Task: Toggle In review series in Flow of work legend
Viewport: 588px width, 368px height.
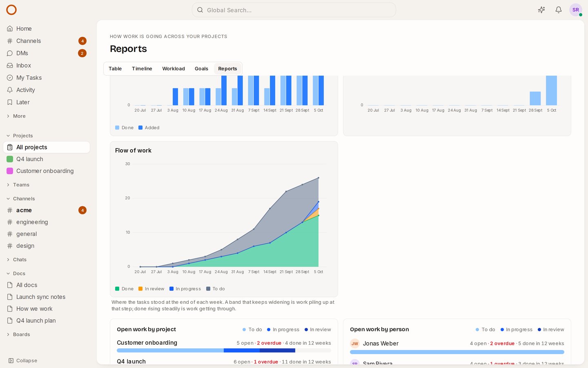Action: tap(151, 289)
